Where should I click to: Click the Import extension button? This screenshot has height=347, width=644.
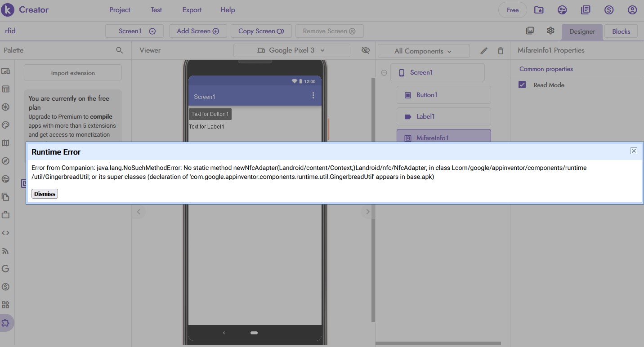[x=73, y=73]
